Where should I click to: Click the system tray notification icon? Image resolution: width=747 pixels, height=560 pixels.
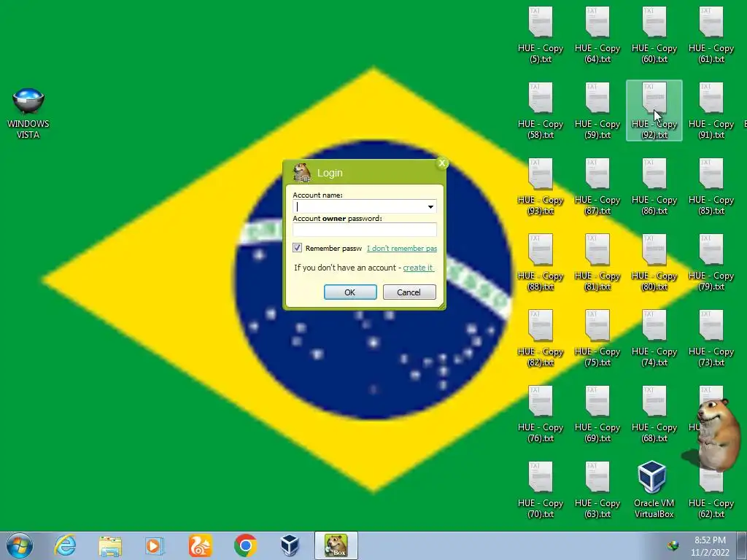click(673, 545)
